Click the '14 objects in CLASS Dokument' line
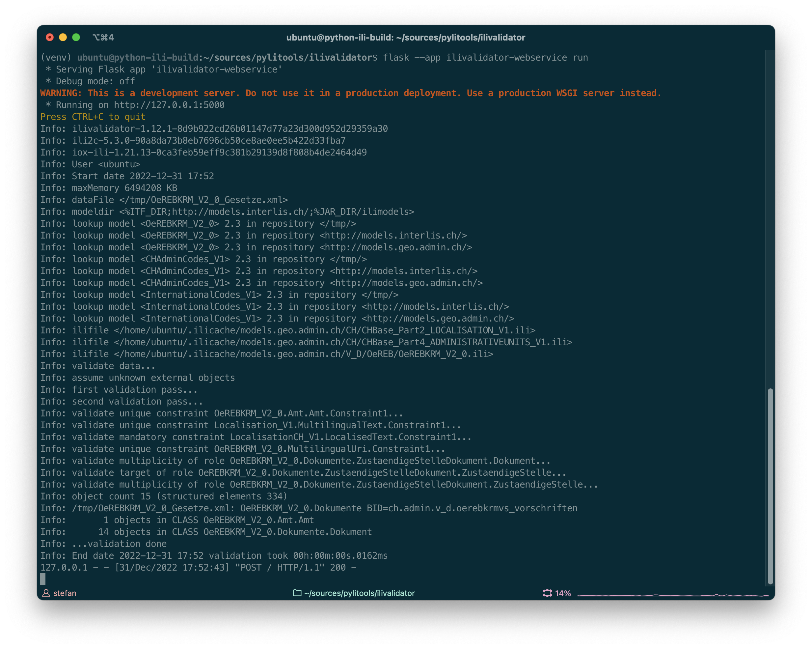The image size is (812, 649). [x=206, y=532]
